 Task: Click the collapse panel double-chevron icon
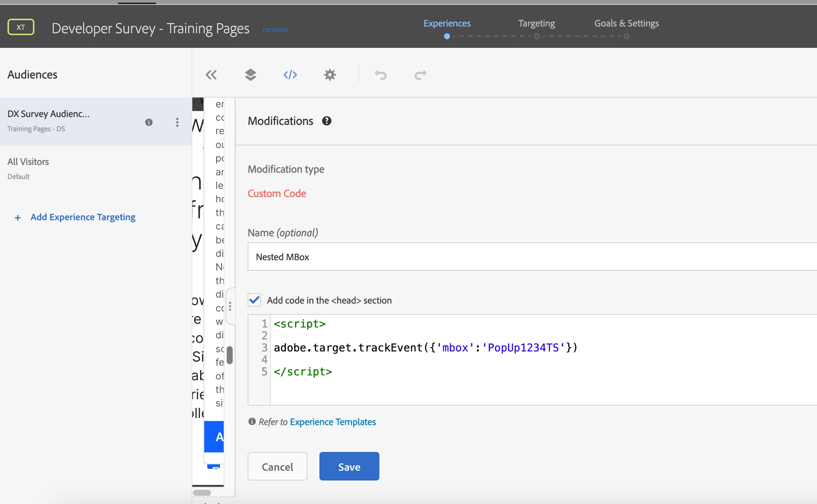[211, 75]
